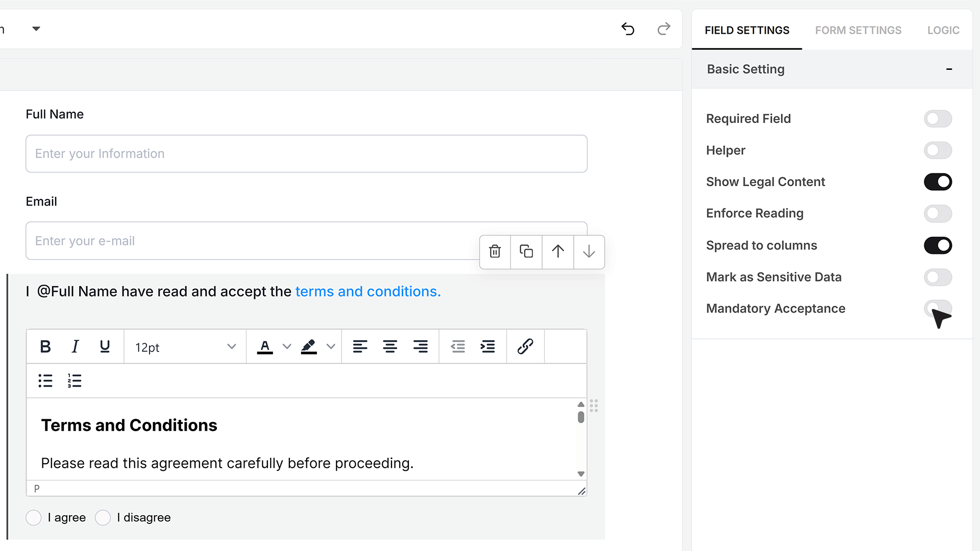
Task: Toggle Required Field switch
Action: coord(938,119)
